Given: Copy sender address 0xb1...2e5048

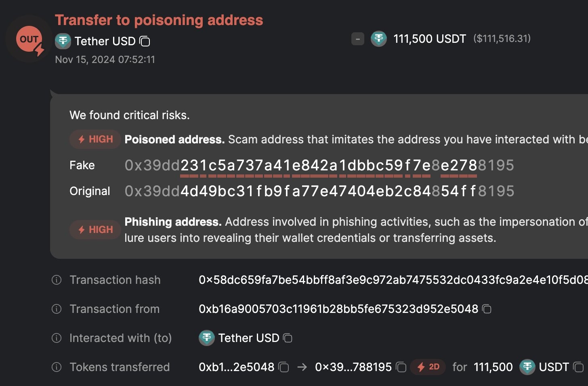Looking at the screenshot, I should point(284,367).
